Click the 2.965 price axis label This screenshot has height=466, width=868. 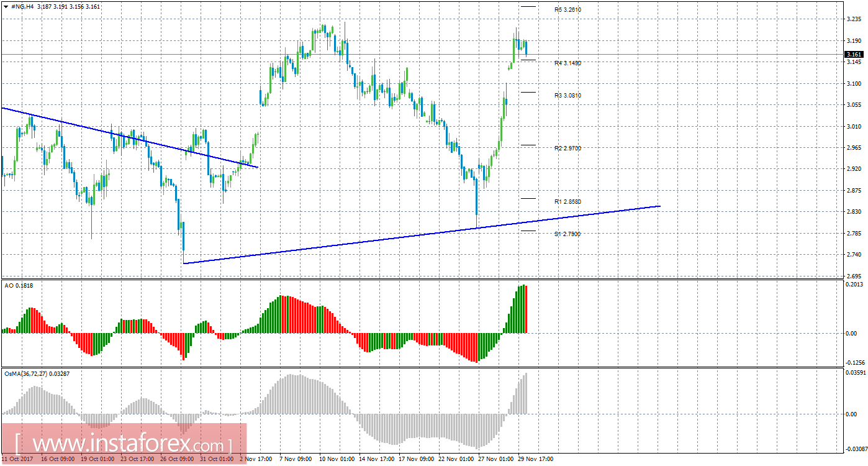click(x=854, y=147)
